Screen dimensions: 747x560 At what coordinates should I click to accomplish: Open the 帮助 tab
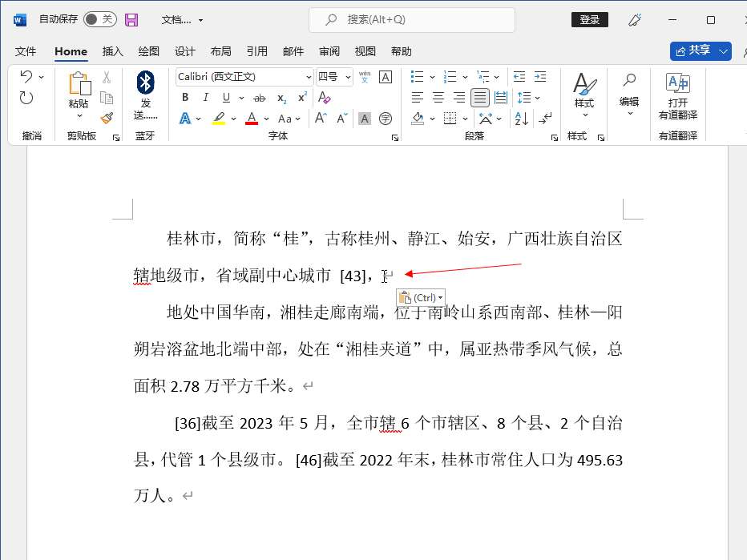[x=401, y=51]
